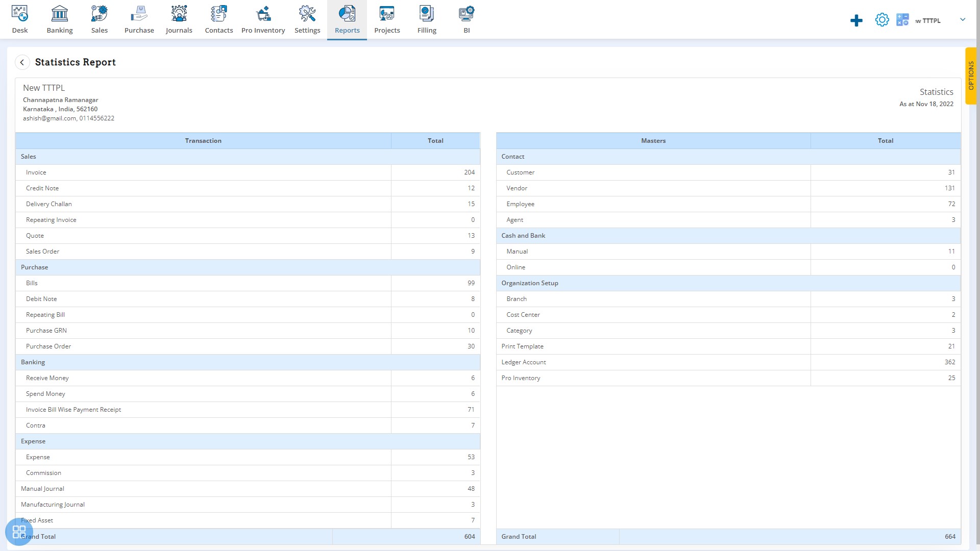Click the Invoice total value 204
This screenshot has height=551, width=980.
pos(470,172)
